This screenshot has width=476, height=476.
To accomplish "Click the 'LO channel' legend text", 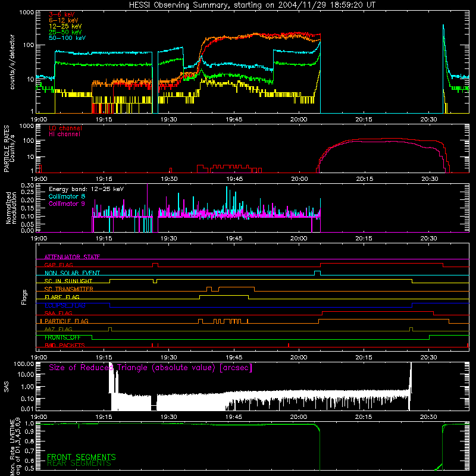I will [65, 128].
